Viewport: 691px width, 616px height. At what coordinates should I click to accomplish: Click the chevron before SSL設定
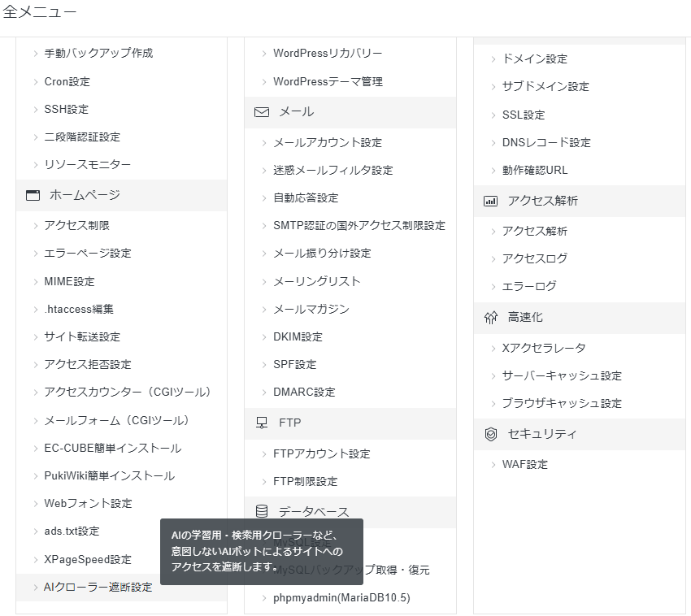[492, 115]
